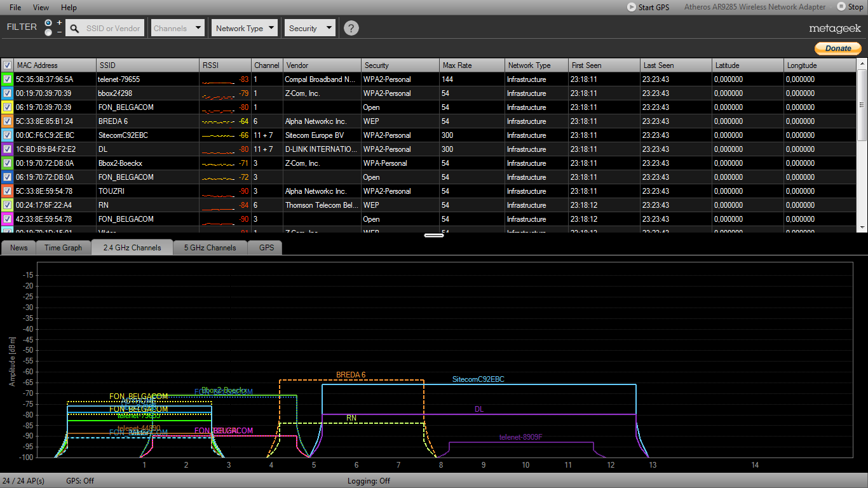Sort table by Vendor column header

pyautogui.click(x=322, y=65)
